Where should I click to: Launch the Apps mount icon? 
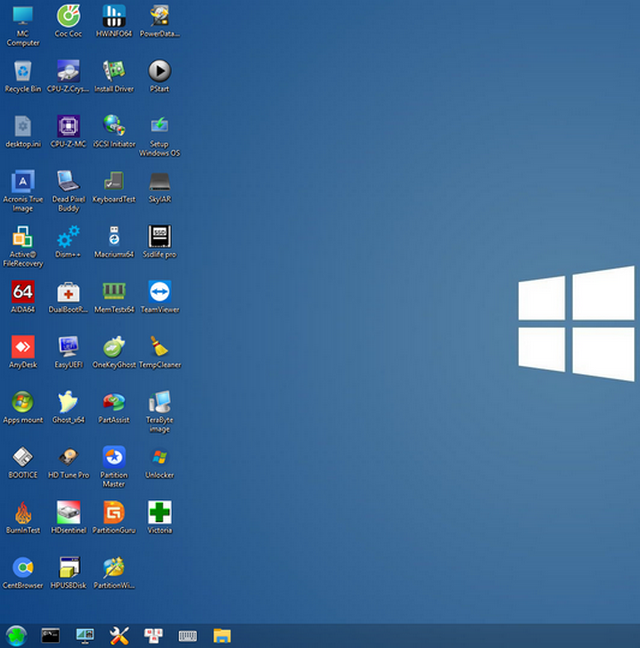pos(23,407)
